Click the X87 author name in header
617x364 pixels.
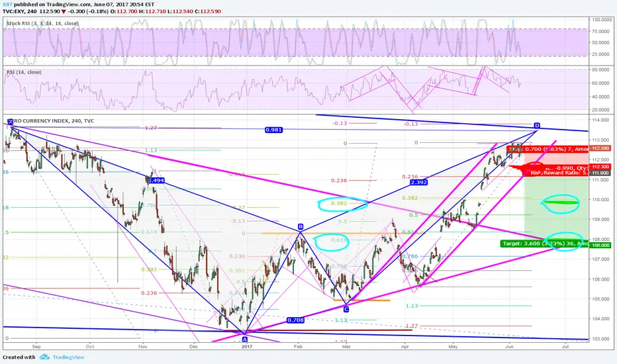(x=7, y=5)
